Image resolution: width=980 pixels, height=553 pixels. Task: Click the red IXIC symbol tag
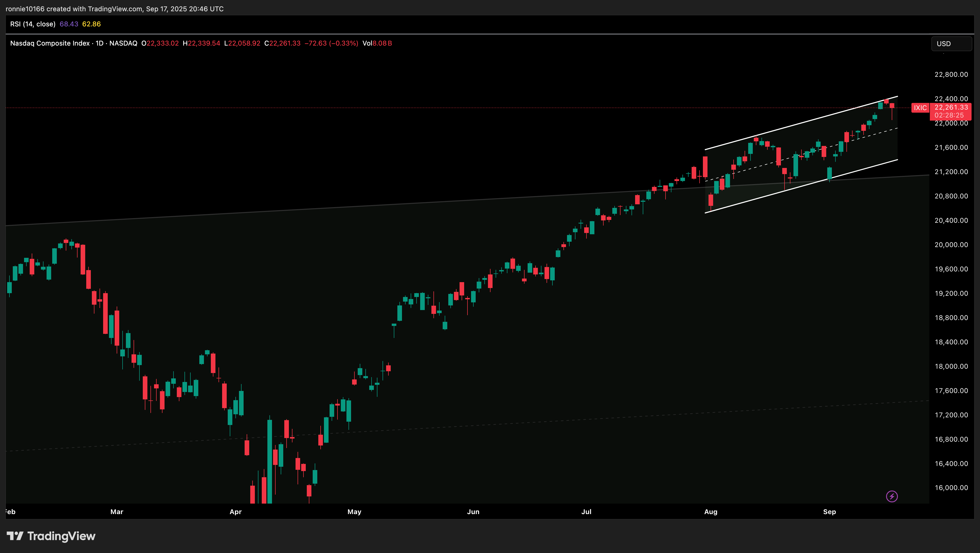pyautogui.click(x=920, y=108)
